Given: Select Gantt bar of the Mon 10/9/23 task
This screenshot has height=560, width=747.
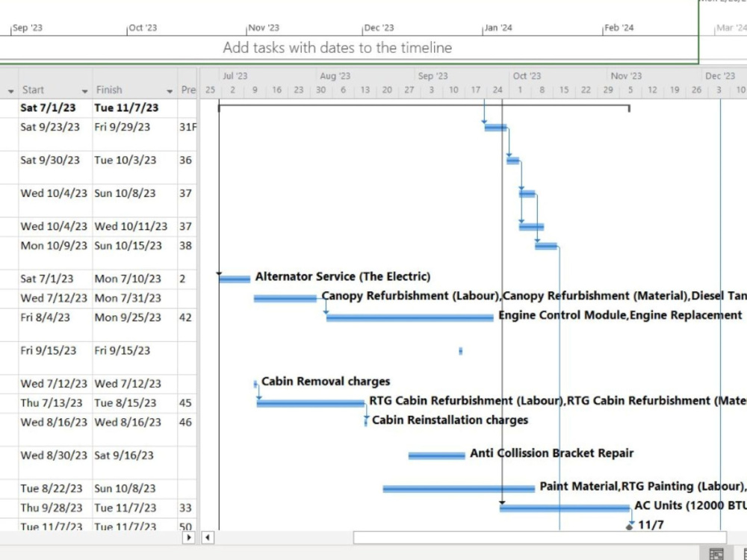Looking at the screenshot, I should [546, 246].
